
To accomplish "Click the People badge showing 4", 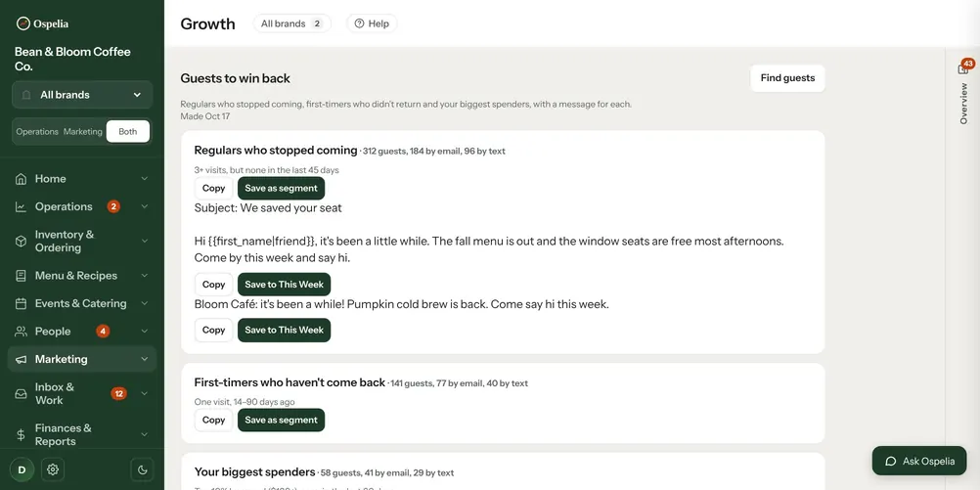I will (x=103, y=332).
